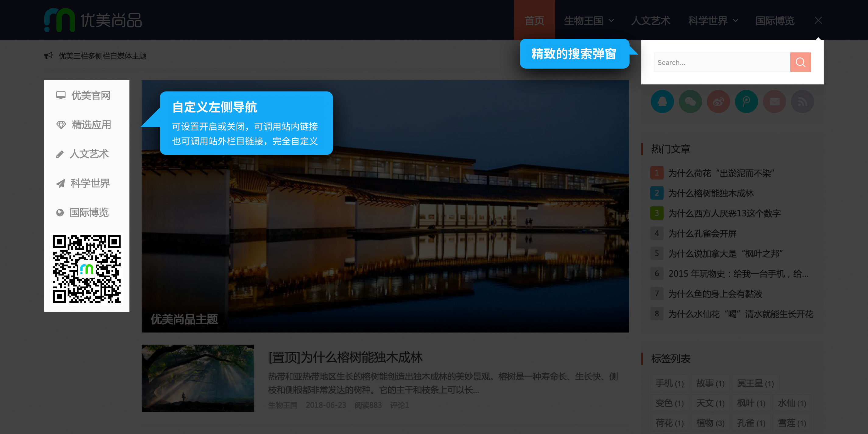Close the search popup with X icon
868x434 pixels.
pyautogui.click(x=818, y=20)
